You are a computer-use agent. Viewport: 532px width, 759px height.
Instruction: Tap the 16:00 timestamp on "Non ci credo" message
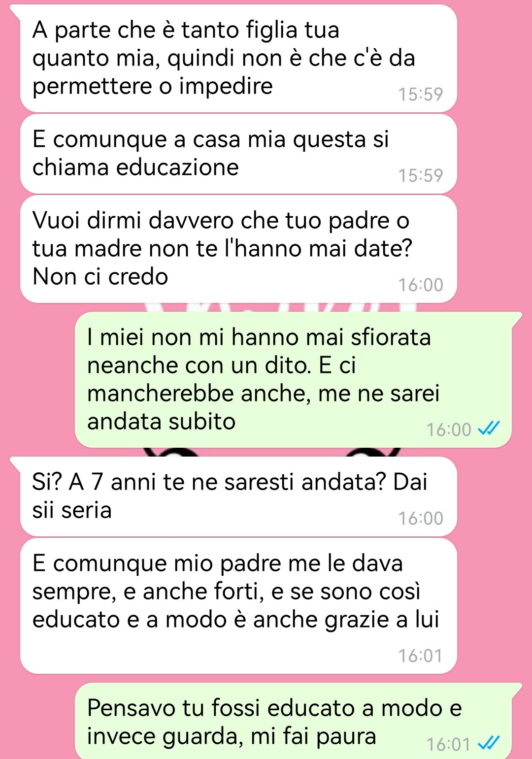[x=421, y=285]
